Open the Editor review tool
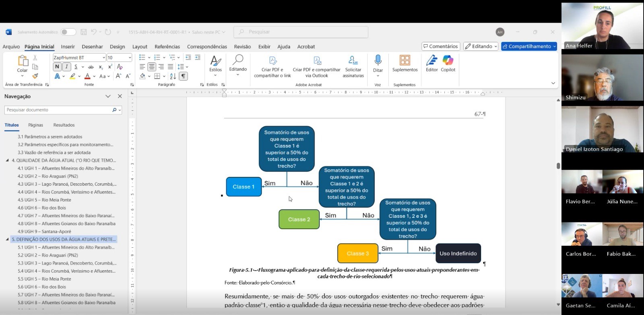The image size is (644, 315). (x=431, y=63)
